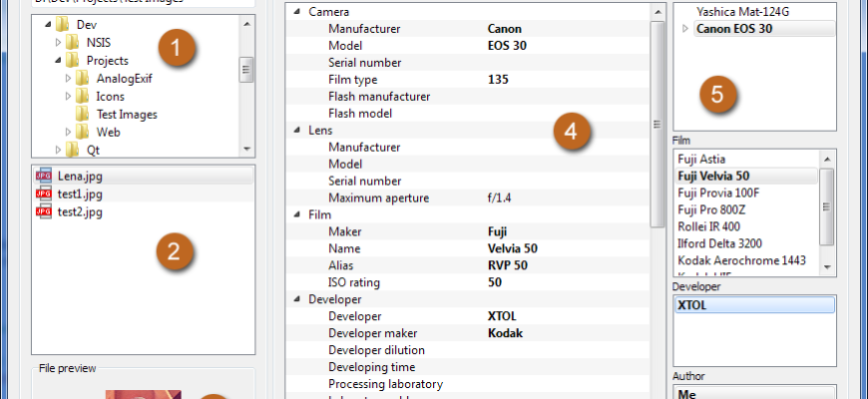Collapse the Lens metadata section
The height and width of the screenshot is (399, 868).
point(296,130)
